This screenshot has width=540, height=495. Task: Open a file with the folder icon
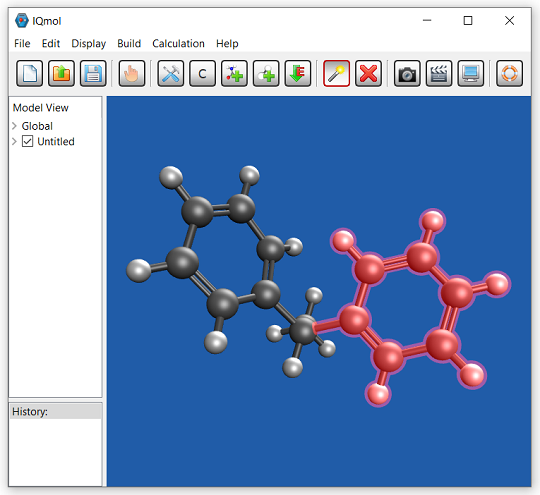click(x=61, y=73)
